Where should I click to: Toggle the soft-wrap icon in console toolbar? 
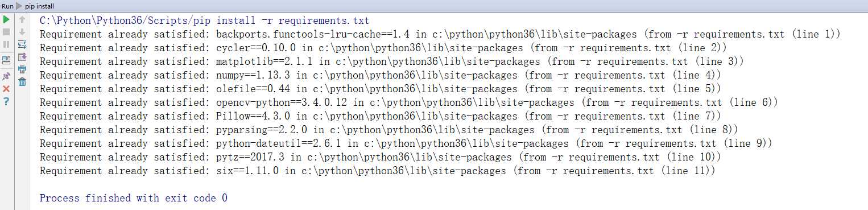(x=22, y=44)
